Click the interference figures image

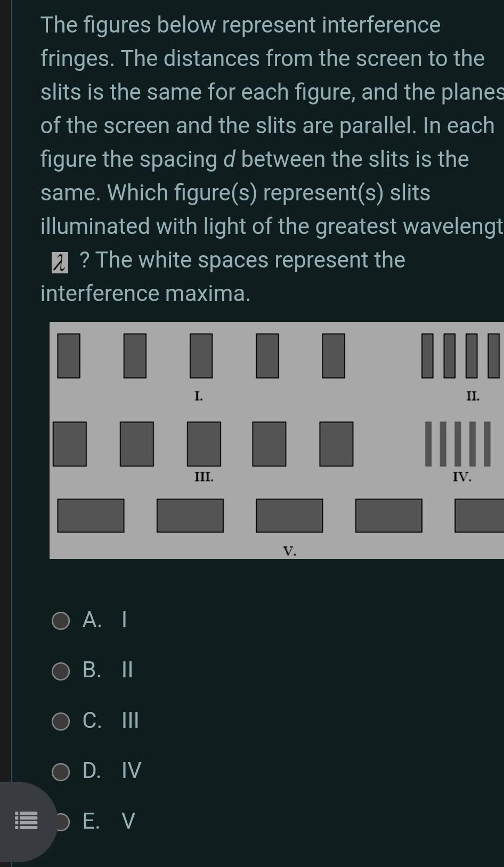click(x=277, y=440)
